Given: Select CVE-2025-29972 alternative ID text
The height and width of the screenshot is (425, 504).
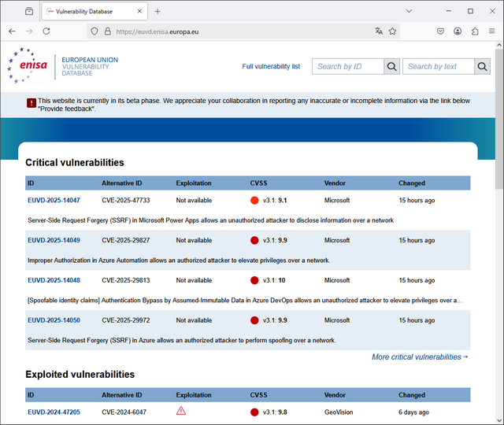Looking at the screenshot, I should point(126,320).
